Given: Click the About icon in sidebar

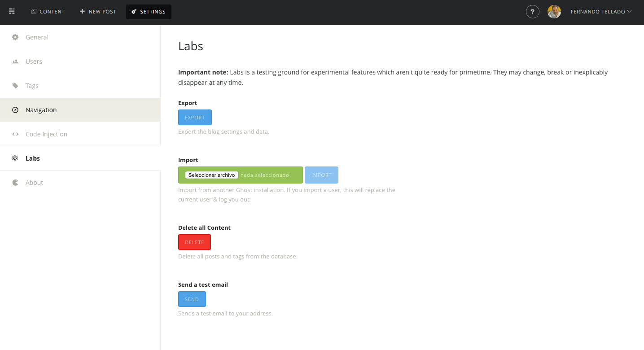Looking at the screenshot, I should coord(15,183).
